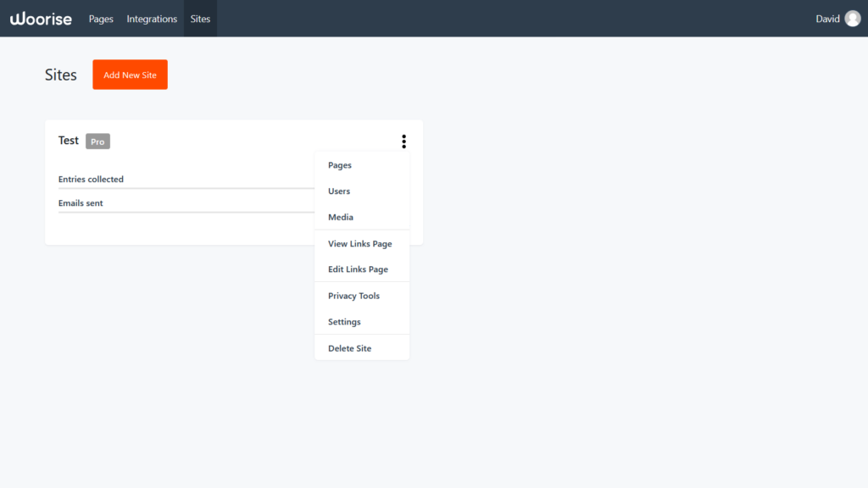Open Settings from the site menu
868x488 pixels.
coord(344,321)
